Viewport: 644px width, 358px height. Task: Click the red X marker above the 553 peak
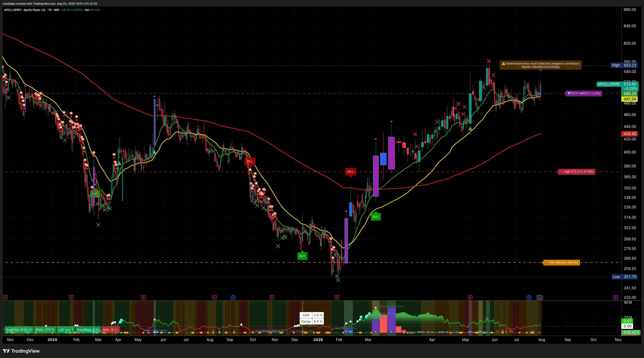pyautogui.click(x=489, y=61)
